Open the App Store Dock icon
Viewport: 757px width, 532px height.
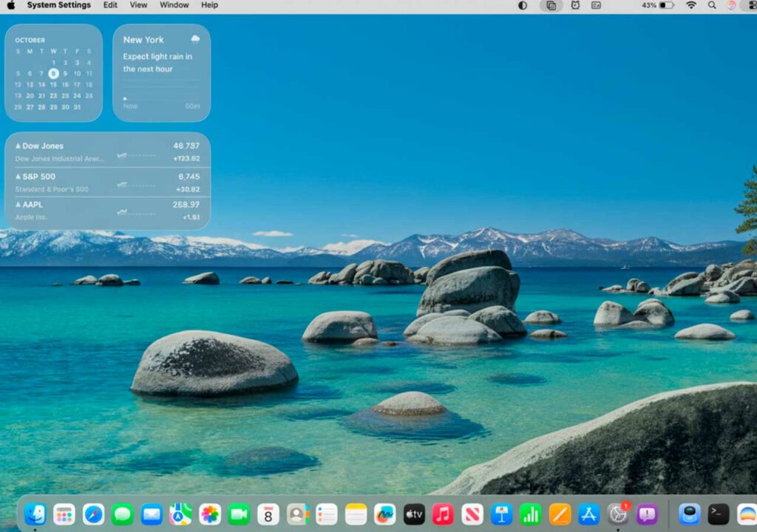tap(588, 514)
